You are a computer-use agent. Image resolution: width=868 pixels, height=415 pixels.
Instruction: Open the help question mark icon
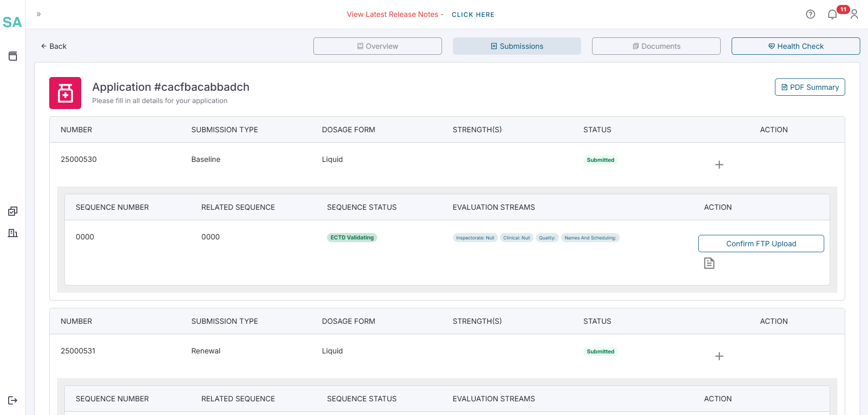point(810,14)
